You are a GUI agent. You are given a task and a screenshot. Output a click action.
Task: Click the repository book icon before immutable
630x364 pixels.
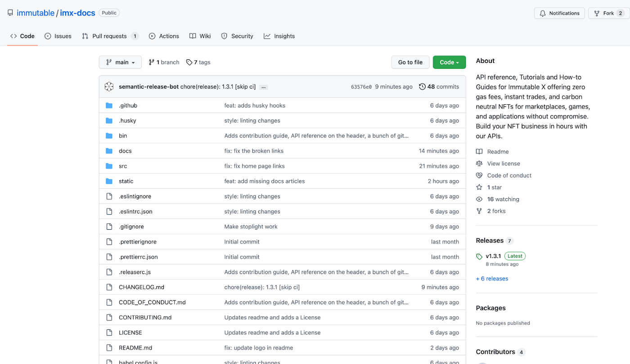click(x=10, y=12)
